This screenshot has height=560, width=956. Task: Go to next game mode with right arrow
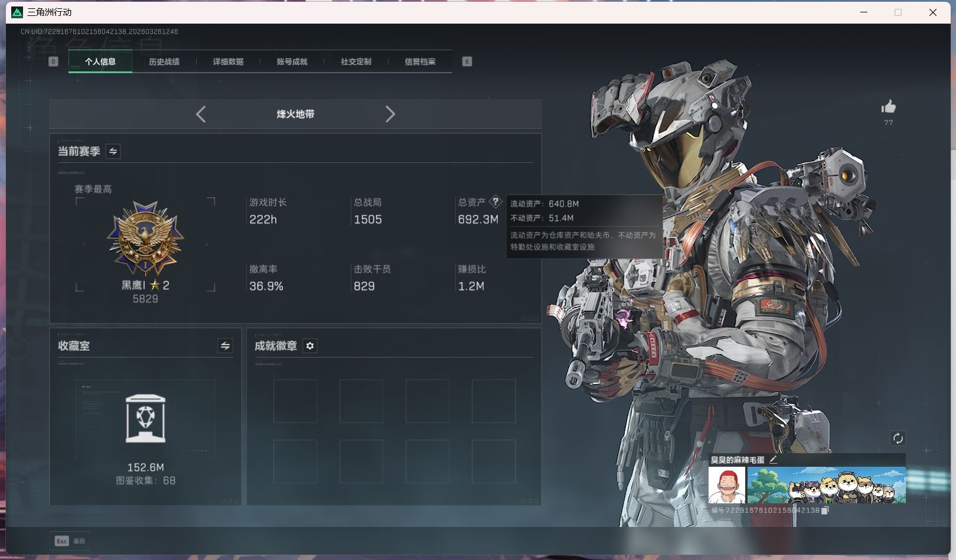tap(390, 114)
